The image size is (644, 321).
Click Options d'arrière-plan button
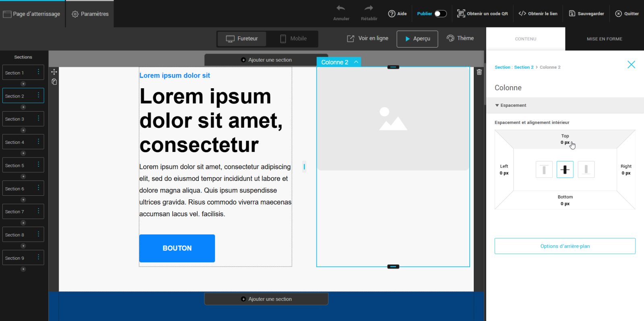coord(565,246)
